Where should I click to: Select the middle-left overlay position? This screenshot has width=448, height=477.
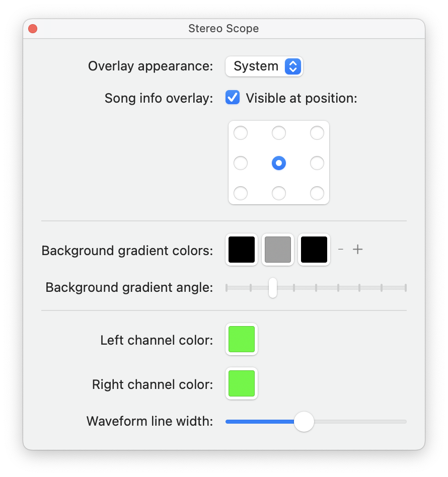(x=240, y=163)
